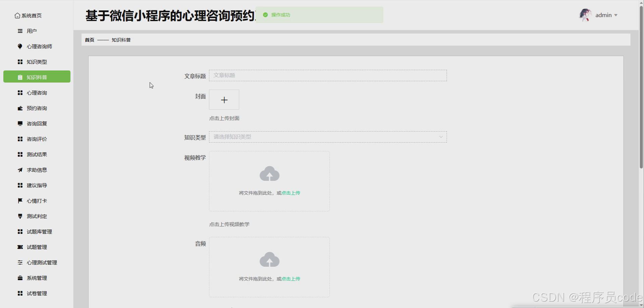
Task: Click the 请选择知识类型 chevron arrow
Action: click(441, 137)
